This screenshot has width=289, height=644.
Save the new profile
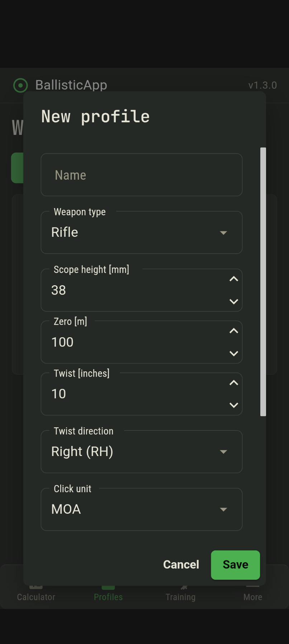click(236, 565)
